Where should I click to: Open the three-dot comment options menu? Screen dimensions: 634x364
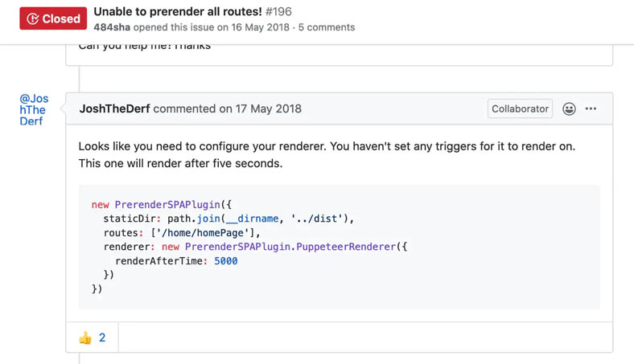pos(591,108)
